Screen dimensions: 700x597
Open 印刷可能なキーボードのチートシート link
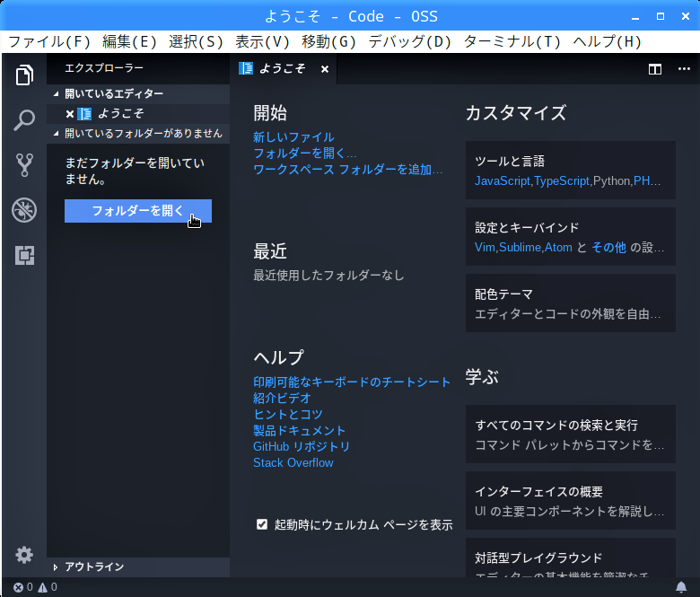pyautogui.click(x=352, y=382)
